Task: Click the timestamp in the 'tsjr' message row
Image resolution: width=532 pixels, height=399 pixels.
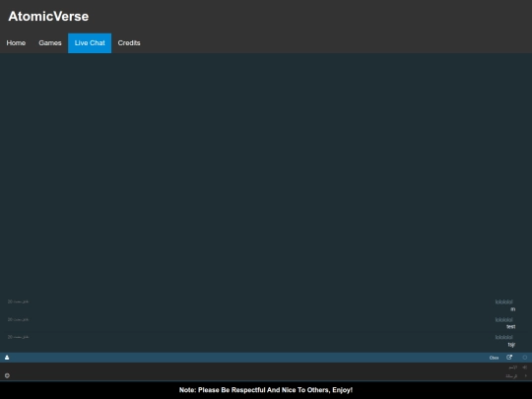Action: 18,337
